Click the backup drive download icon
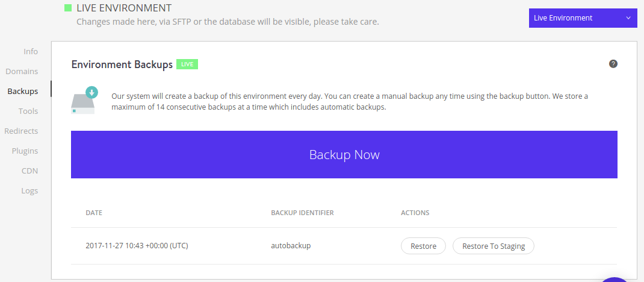 pos(84,100)
